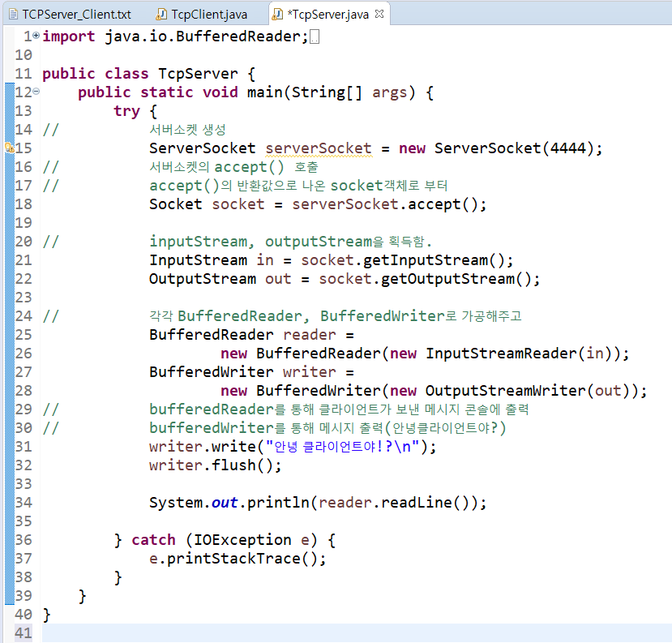
Task: Click the TCPServer_Client.txt document icon on its tab
Action: [x=13, y=14]
